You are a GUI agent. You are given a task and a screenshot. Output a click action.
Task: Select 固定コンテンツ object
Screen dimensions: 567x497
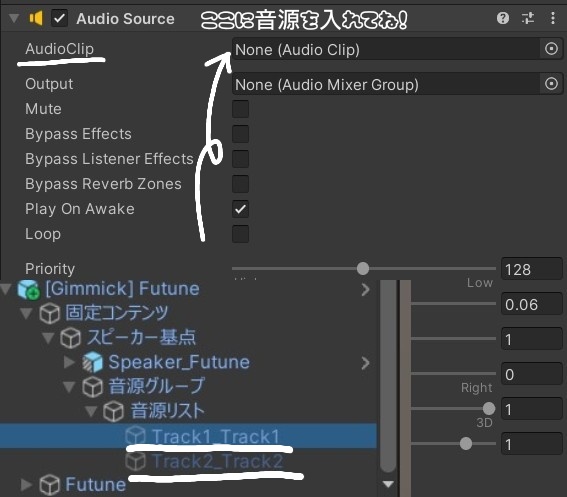(117, 313)
